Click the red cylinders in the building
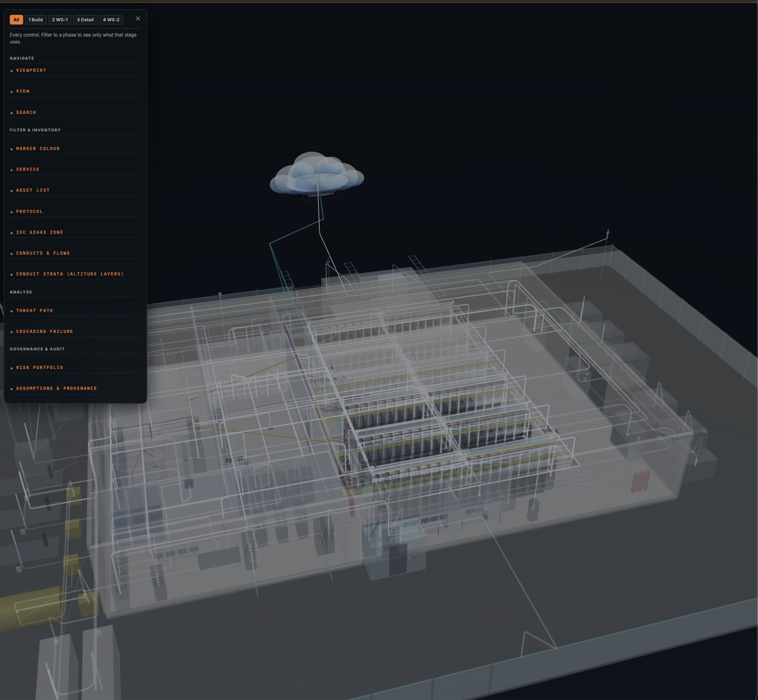The width and height of the screenshot is (758, 700). click(640, 481)
